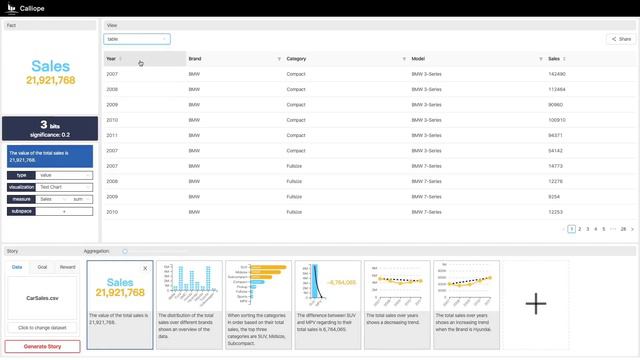Sort by the Year column

tap(120, 59)
